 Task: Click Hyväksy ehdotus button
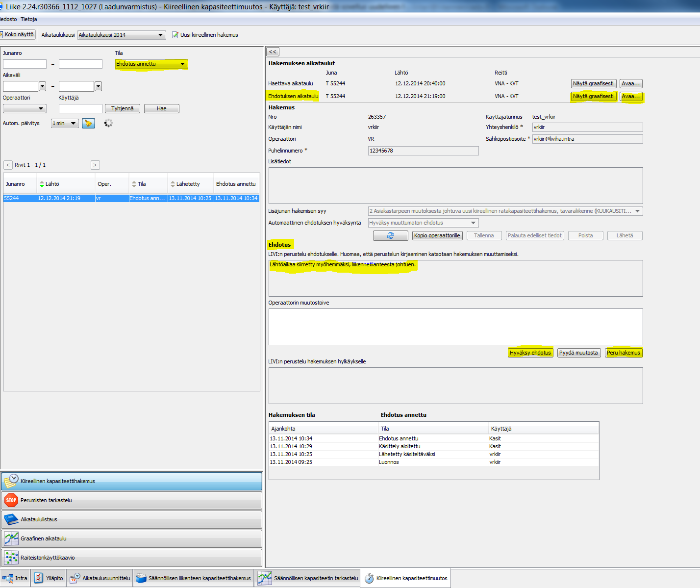coord(530,353)
